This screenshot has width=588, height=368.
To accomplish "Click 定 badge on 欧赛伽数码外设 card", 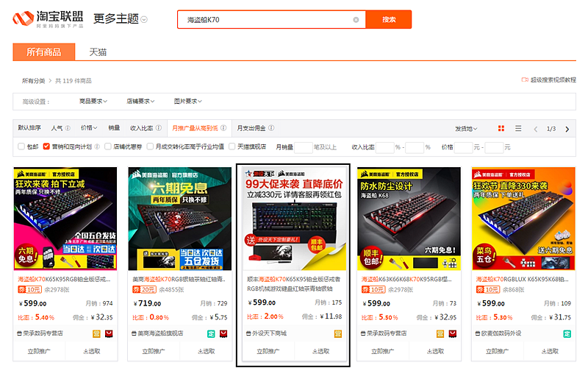I will 567,333.
